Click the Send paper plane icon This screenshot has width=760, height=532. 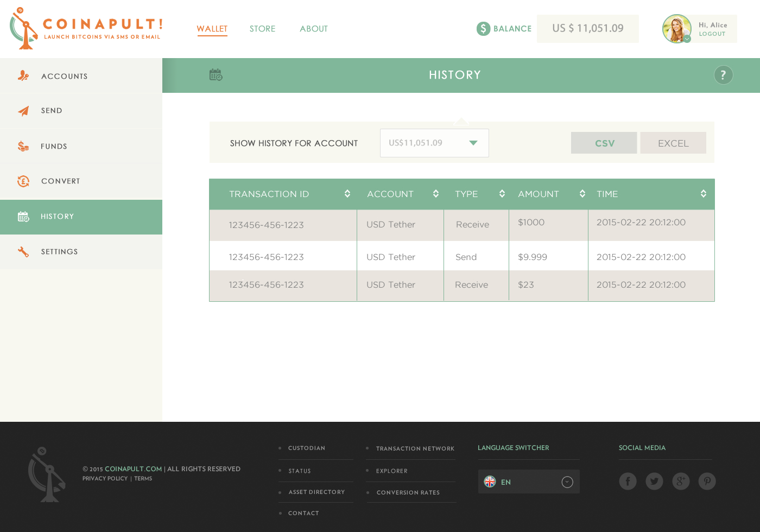point(23,111)
